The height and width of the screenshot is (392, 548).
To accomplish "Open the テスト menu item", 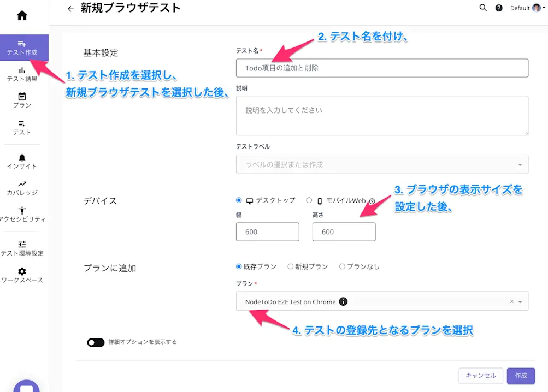I will [x=22, y=127].
